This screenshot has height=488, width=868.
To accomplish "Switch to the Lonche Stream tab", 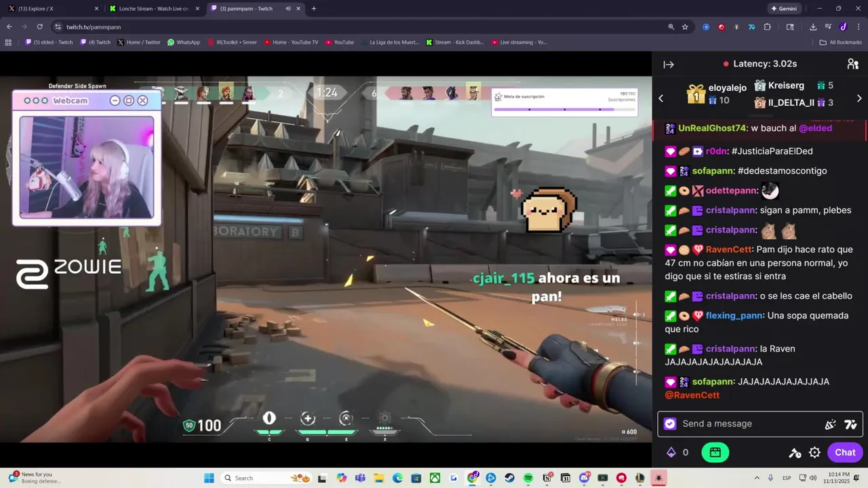I will coord(154,9).
